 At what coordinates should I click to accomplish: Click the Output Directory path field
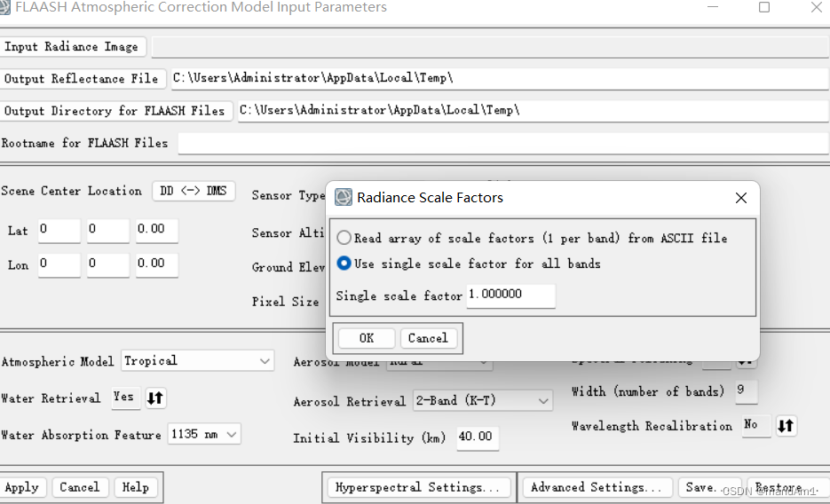coord(533,111)
